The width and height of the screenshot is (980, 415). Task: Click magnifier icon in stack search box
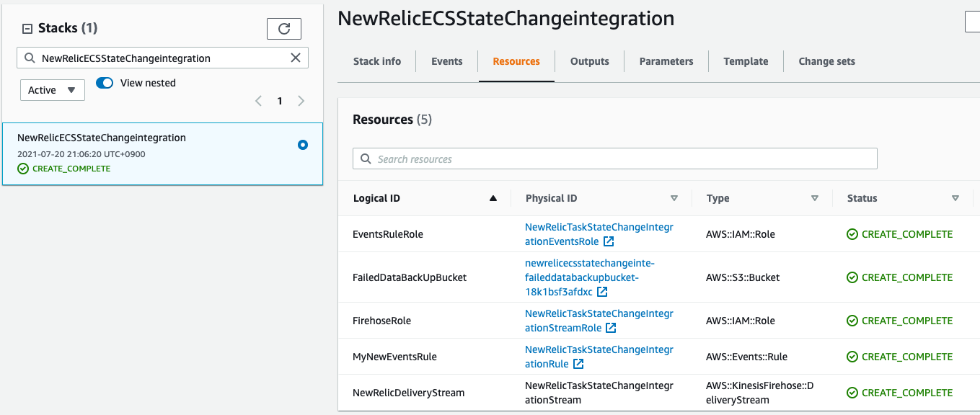tap(30, 58)
